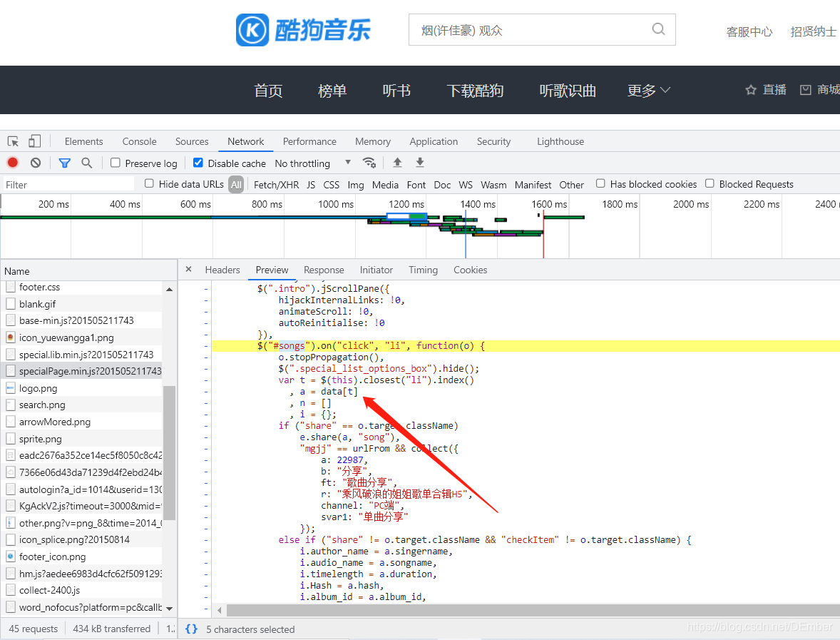The image size is (840, 640).
Task: Check Has blocked cookies option
Action: tap(600, 183)
